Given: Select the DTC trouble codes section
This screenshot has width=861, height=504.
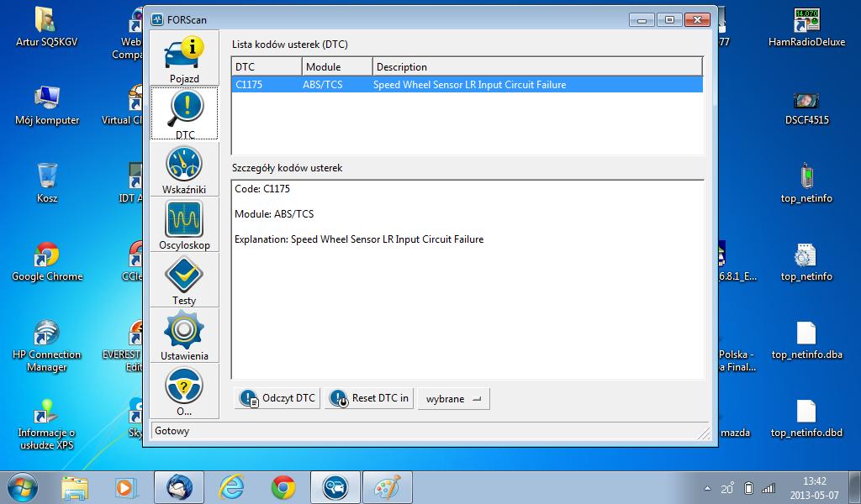Looking at the screenshot, I should [184, 113].
